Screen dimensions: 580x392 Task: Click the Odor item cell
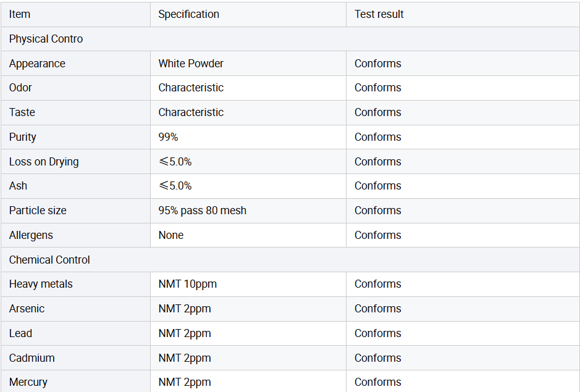click(20, 88)
